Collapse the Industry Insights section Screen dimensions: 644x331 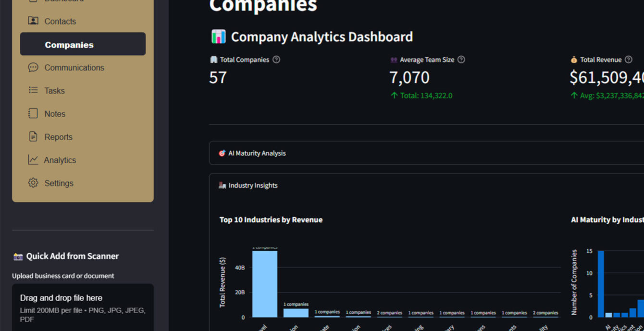pos(253,185)
